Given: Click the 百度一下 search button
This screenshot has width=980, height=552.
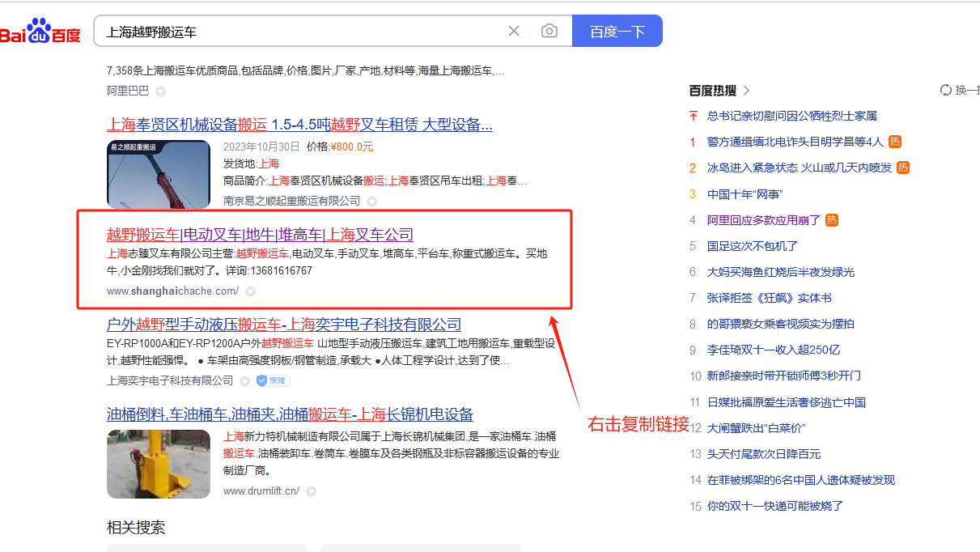Looking at the screenshot, I should pos(617,31).
